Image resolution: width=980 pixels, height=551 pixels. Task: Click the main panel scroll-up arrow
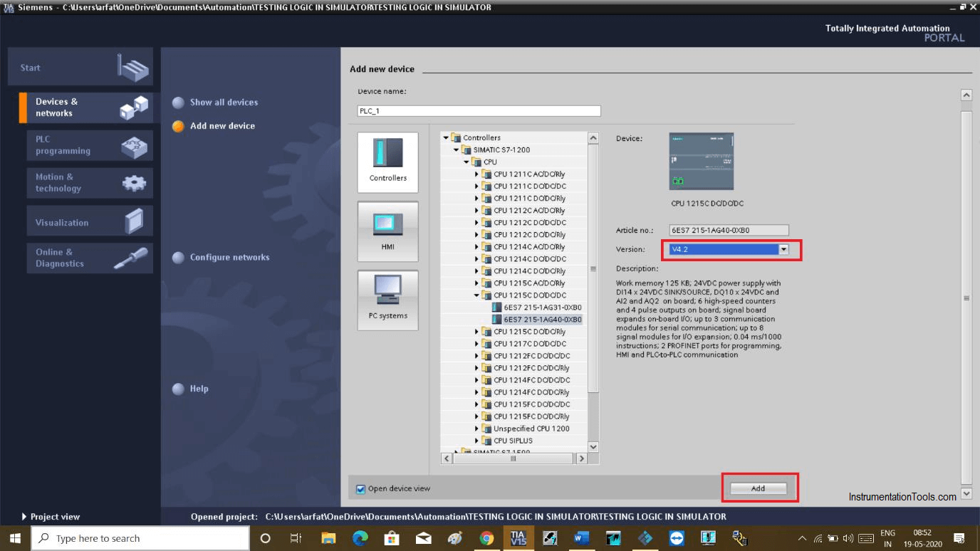[x=966, y=95]
